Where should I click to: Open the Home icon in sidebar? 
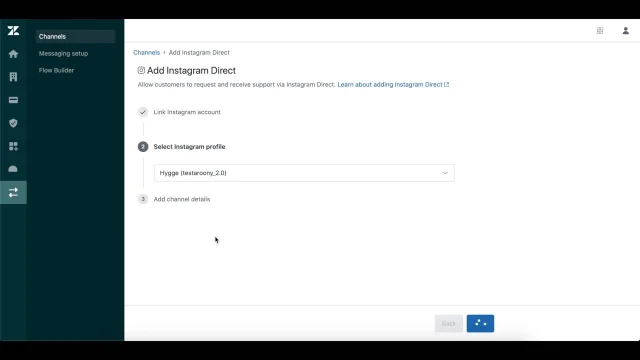(13, 54)
